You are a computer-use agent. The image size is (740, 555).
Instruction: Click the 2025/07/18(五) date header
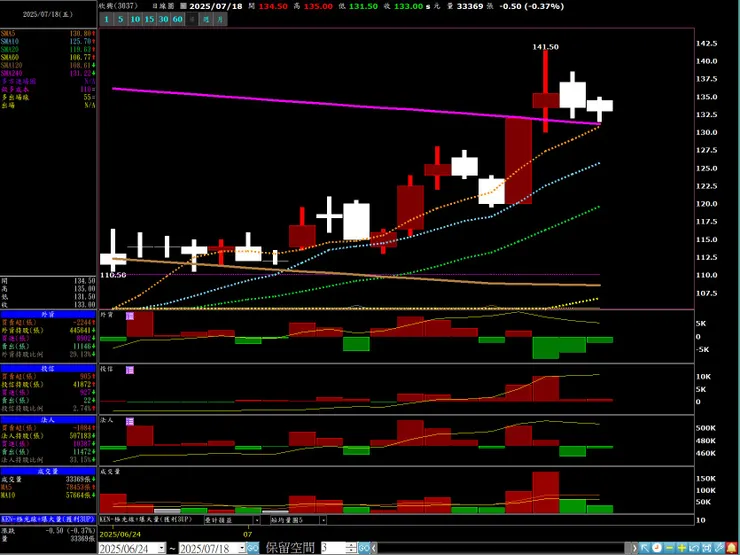[x=48, y=15]
